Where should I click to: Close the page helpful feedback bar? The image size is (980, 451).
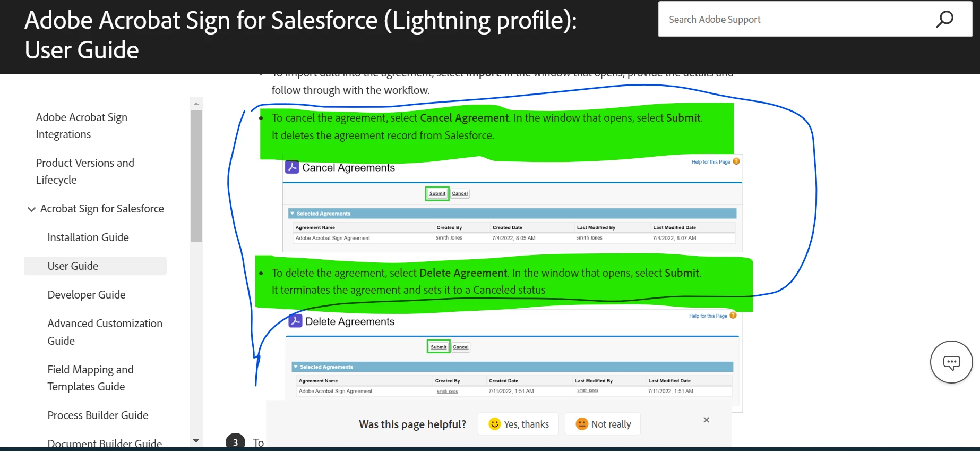click(x=706, y=420)
